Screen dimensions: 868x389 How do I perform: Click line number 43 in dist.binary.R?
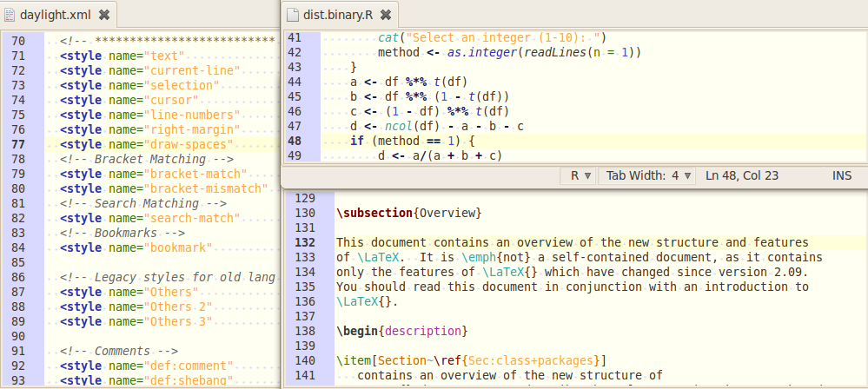[295, 67]
